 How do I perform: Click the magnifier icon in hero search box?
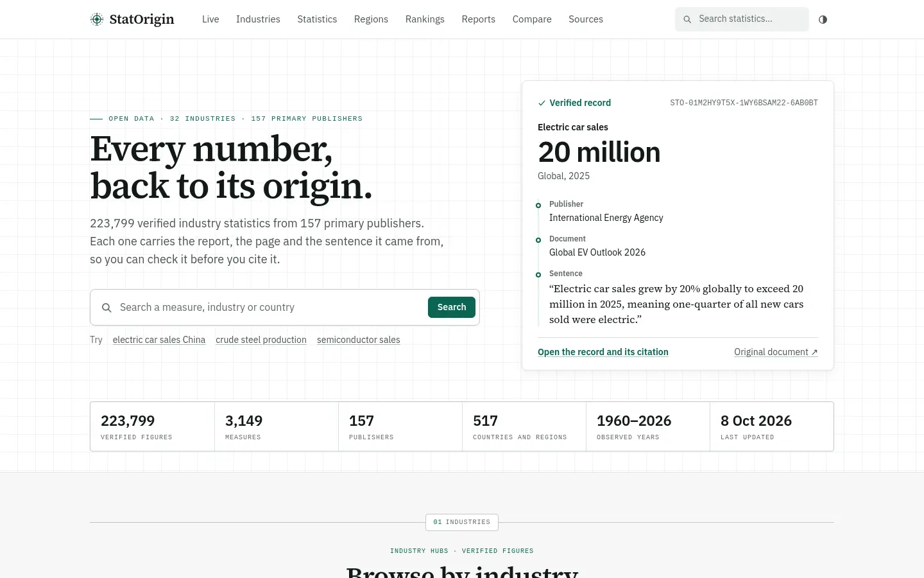pyautogui.click(x=107, y=308)
